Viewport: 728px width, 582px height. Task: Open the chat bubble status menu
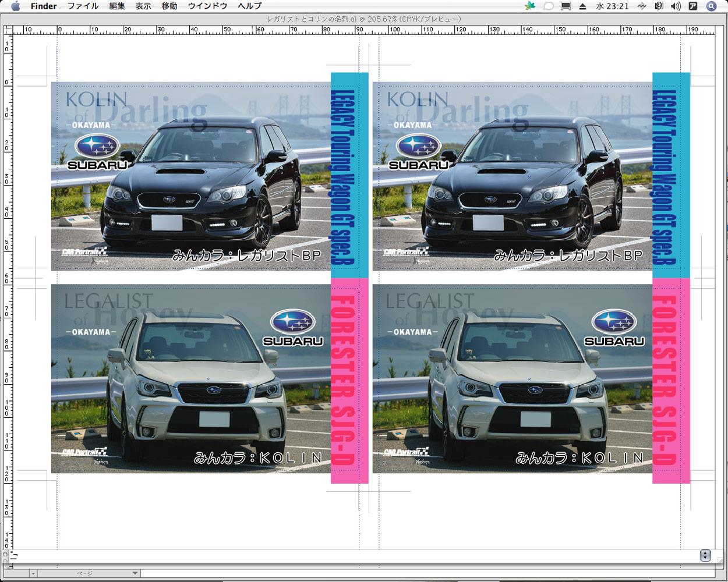547,6
